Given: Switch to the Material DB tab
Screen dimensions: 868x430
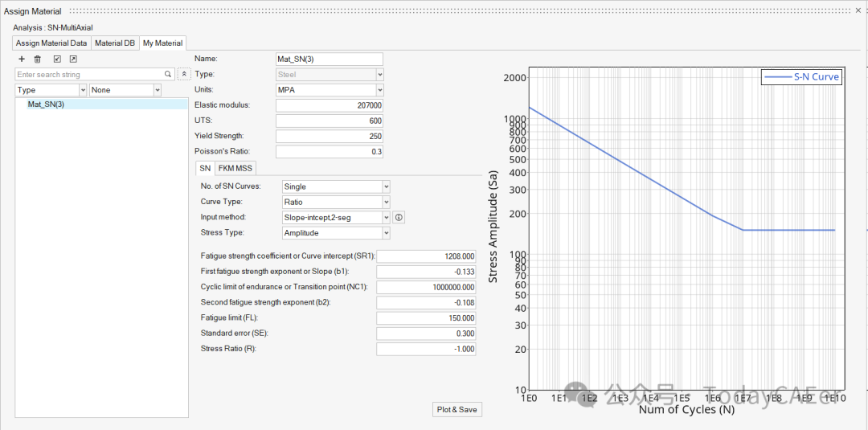Looking at the screenshot, I should [x=115, y=43].
